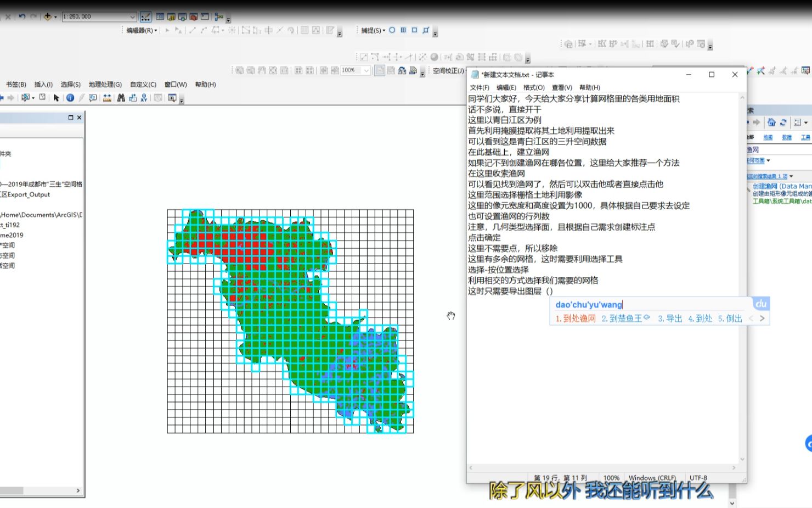Select the Measure ruler tool

tap(107, 98)
